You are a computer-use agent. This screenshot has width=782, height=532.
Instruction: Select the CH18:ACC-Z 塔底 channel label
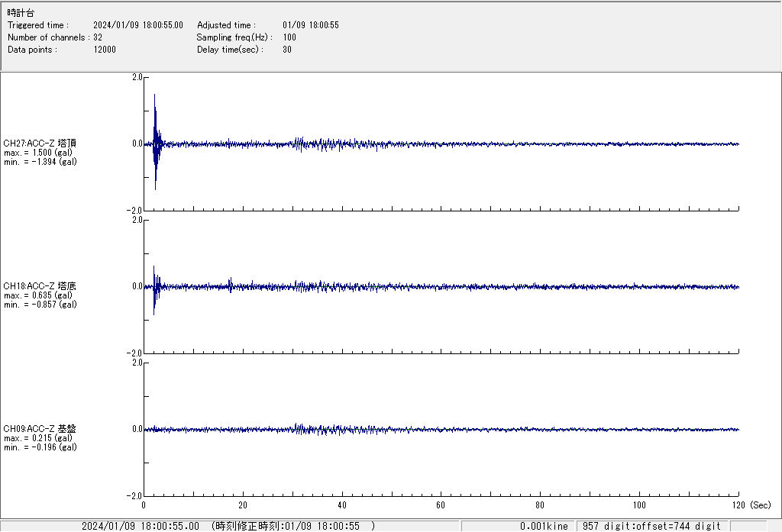40,286
